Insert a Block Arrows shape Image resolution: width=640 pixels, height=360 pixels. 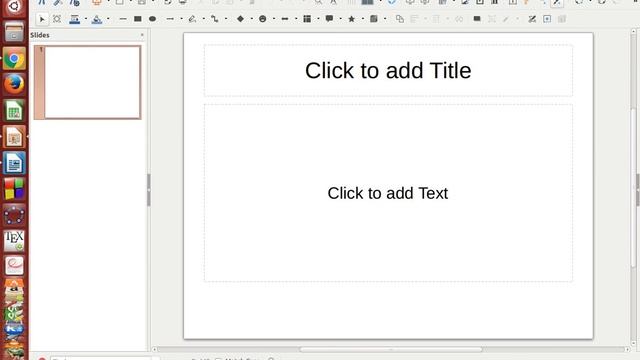pyautogui.click(x=285, y=19)
